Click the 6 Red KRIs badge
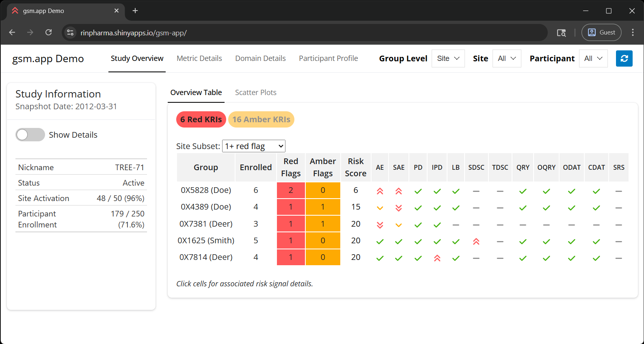The width and height of the screenshot is (644, 344). 201,119
